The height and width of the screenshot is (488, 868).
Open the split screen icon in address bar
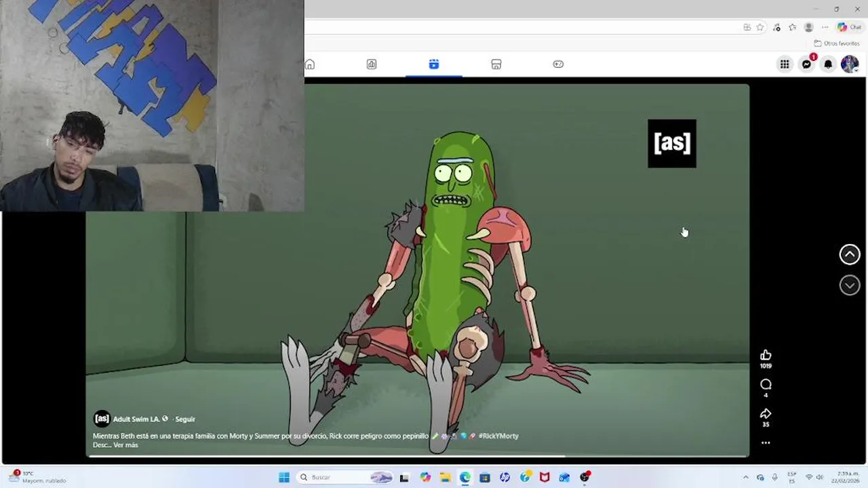coord(747,27)
